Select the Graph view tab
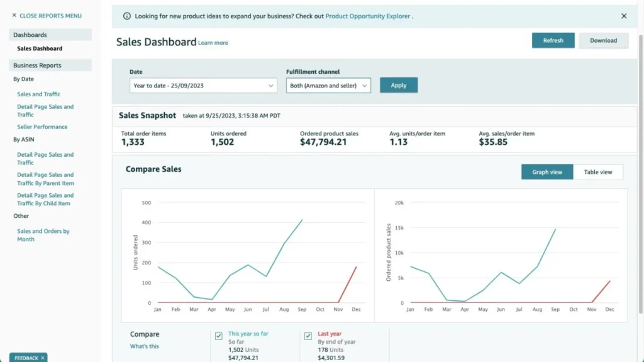The height and width of the screenshot is (362, 644). click(547, 172)
